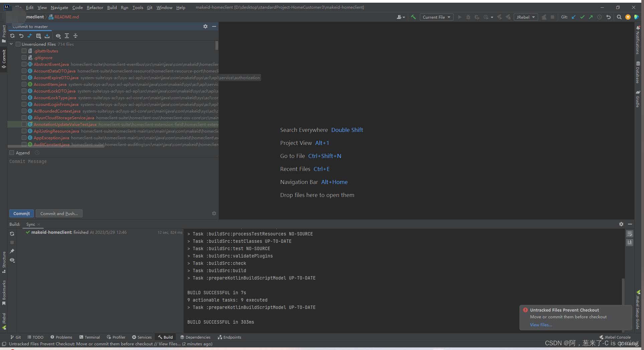Open the Current File run configuration dropdown
The height and width of the screenshot is (350, 644).
(437, 17)
